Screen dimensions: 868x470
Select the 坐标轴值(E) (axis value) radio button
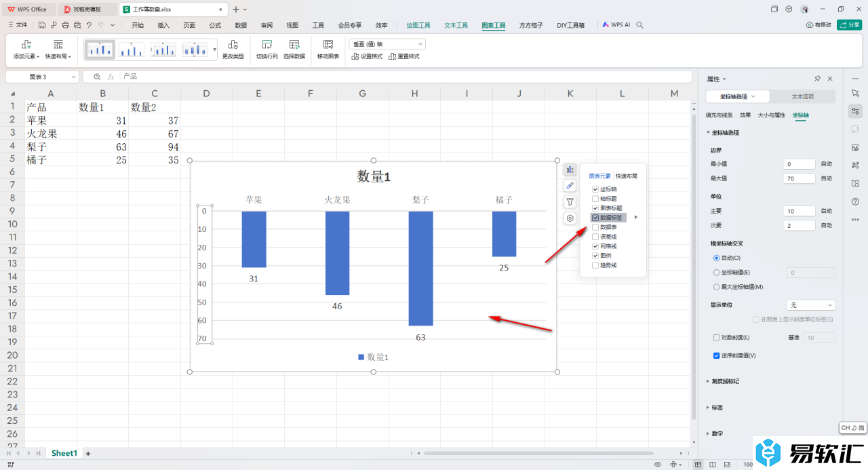pyautogui.click(x=717, y=272)
